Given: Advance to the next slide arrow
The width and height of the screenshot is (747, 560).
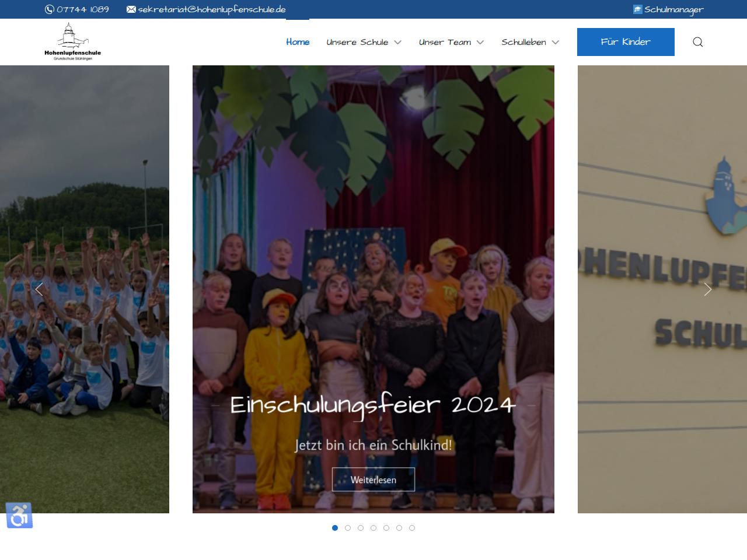Looking at the screenshot, I should click(707, 289).
